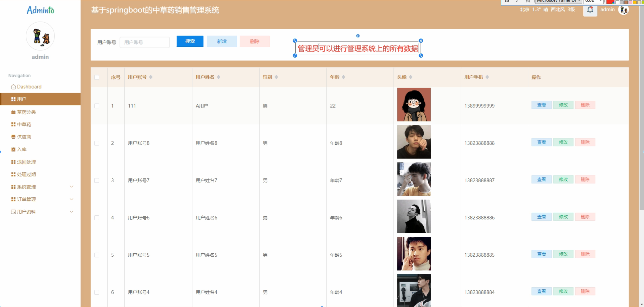Open the 退回处理 menu item
This screenshot has height=307, width=644.
pos(26,162)
